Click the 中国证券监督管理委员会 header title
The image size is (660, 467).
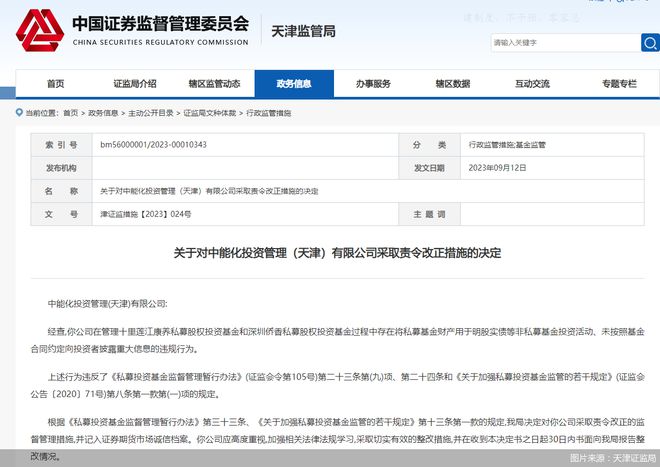160,23
